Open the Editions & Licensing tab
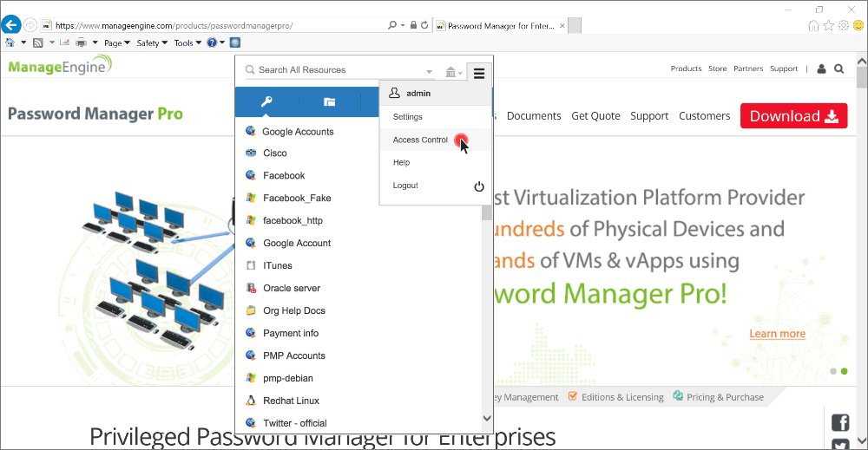 point(615,397)
